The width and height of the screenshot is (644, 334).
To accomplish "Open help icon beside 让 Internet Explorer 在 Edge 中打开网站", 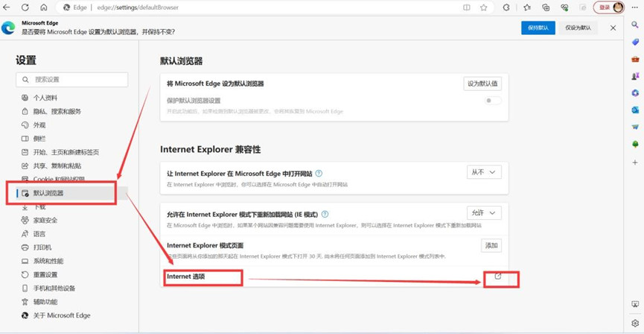I will click(x=319, y=173).
